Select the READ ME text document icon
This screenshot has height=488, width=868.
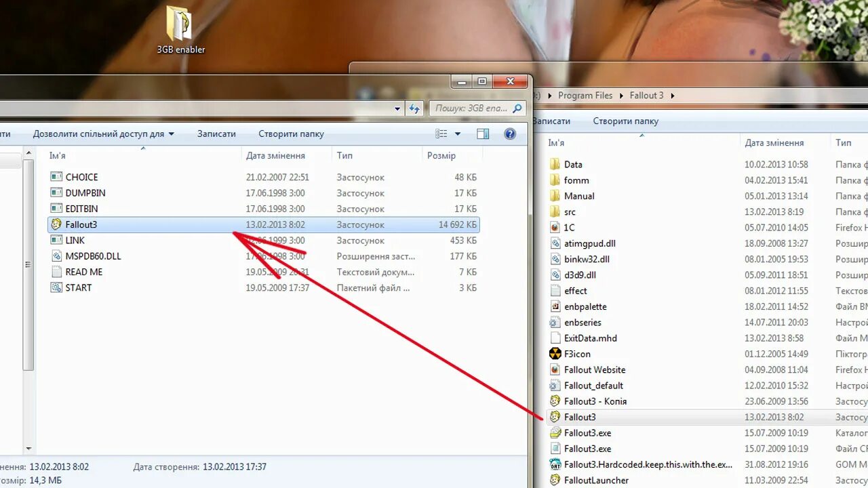point(56,272)
